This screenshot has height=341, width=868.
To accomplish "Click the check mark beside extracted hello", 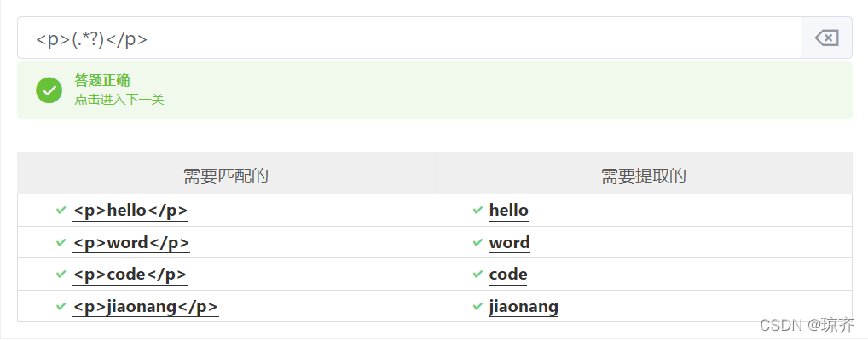I will pyautogui.click(x=477, y=211).
